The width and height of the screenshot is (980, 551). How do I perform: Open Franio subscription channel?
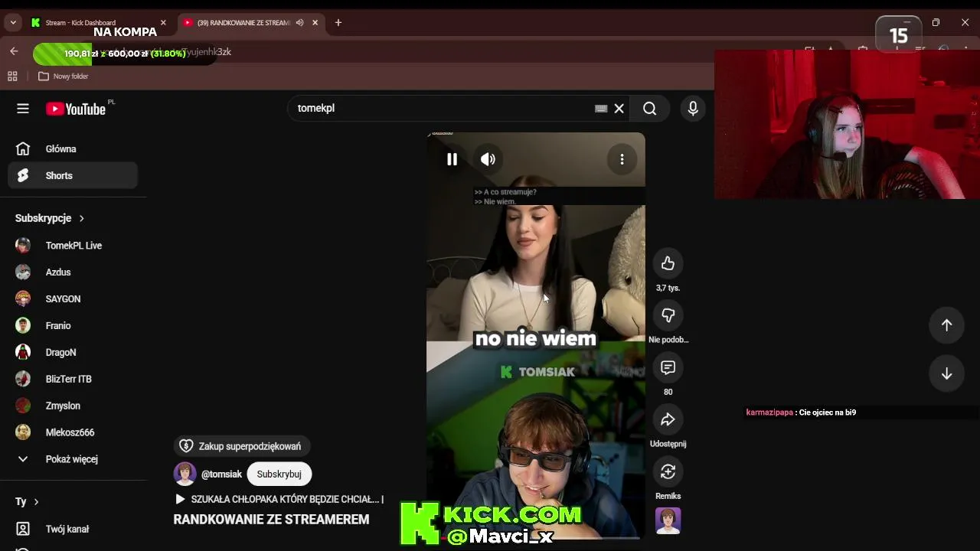coord(73,325)
